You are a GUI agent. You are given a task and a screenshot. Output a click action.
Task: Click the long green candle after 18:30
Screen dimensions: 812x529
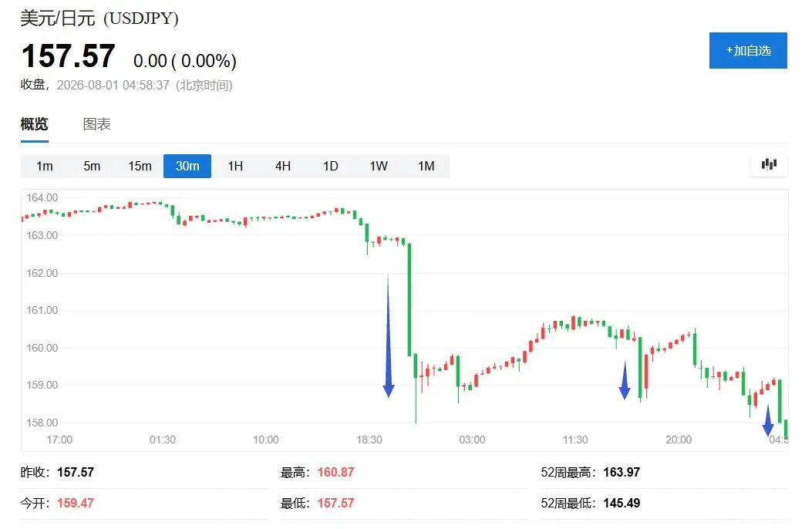(409, 299)
